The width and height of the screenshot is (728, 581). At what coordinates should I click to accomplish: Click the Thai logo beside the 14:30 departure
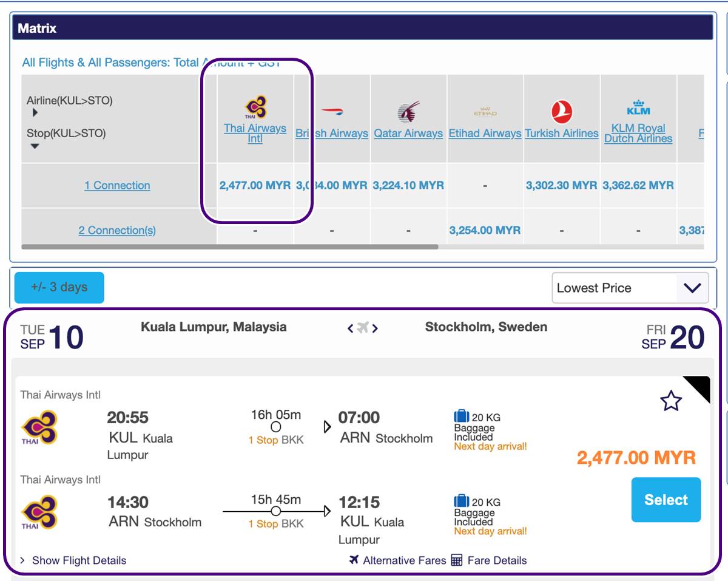point(39,512)
